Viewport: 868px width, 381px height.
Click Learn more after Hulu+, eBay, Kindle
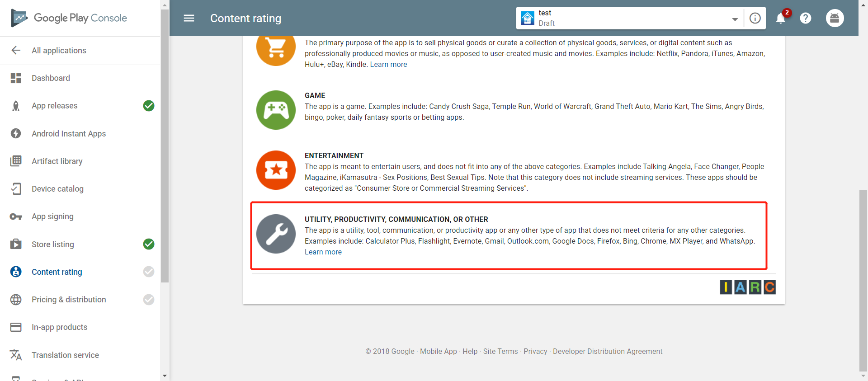[x=389, y=64]
